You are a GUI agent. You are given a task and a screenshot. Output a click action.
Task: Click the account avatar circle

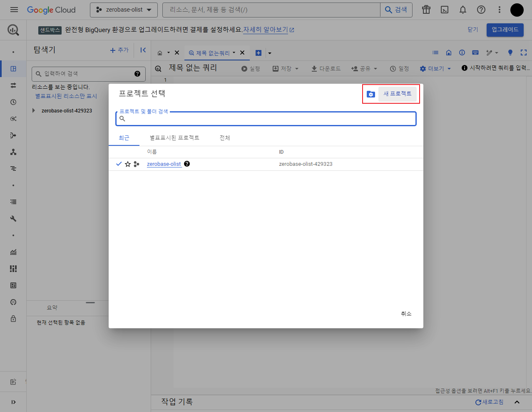click(x=517, y=10)
